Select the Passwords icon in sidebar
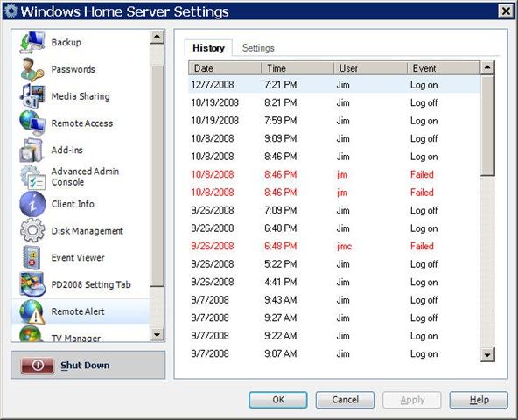The image size is (518, 420). (32, 69)
